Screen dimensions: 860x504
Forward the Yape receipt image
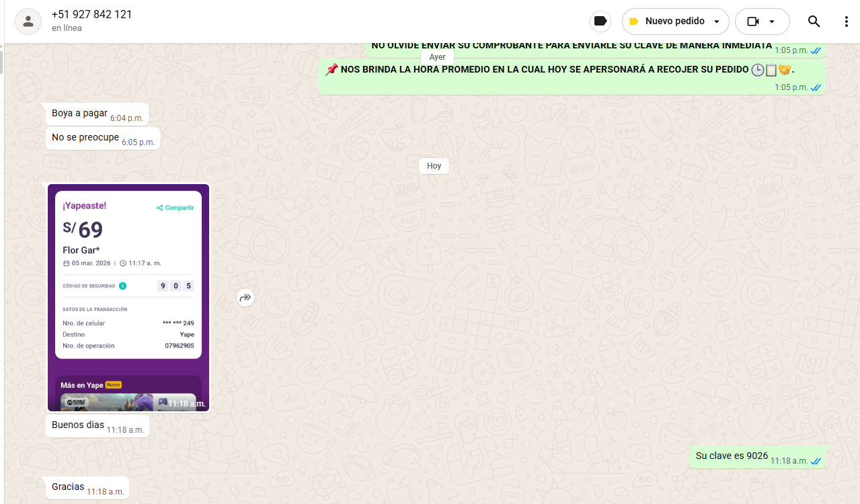[245, 298]
